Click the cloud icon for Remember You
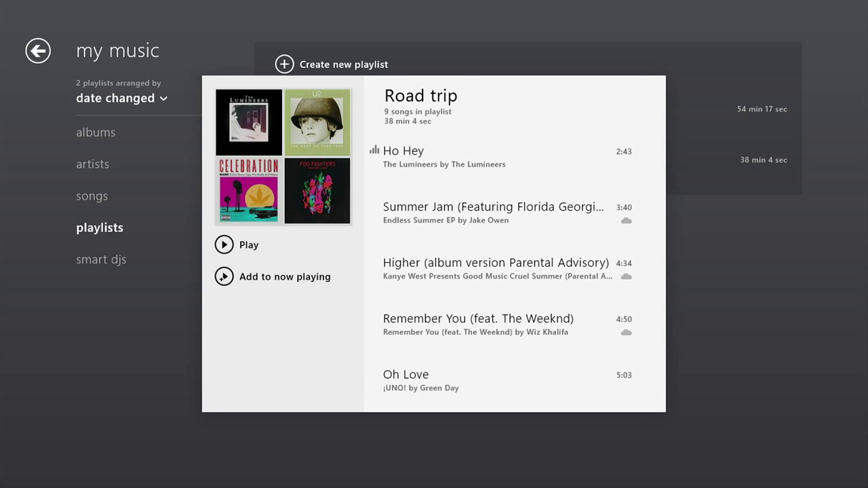The height and width of the screenshot is (488, 868). tap(627, 332)
